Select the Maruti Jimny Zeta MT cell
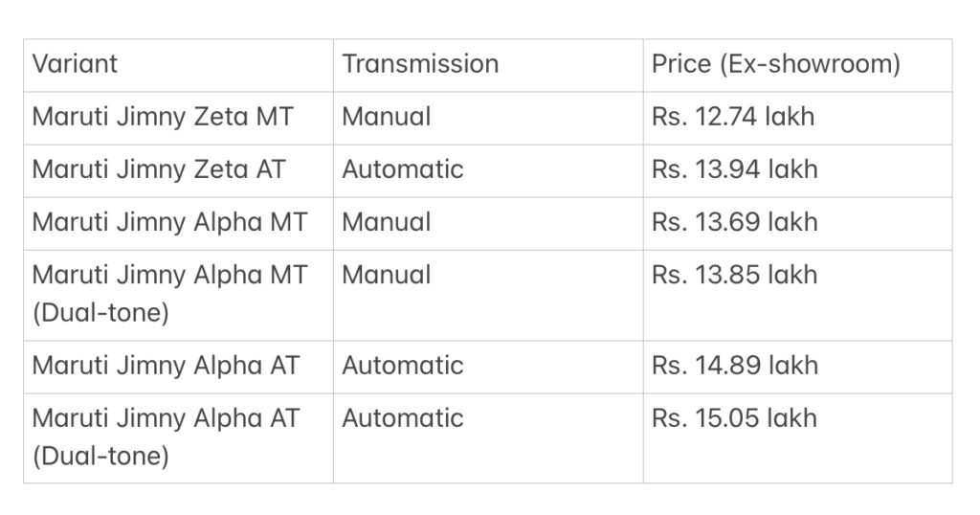The height and width of the screenshot is (515, 980). (x=178, y=118)
